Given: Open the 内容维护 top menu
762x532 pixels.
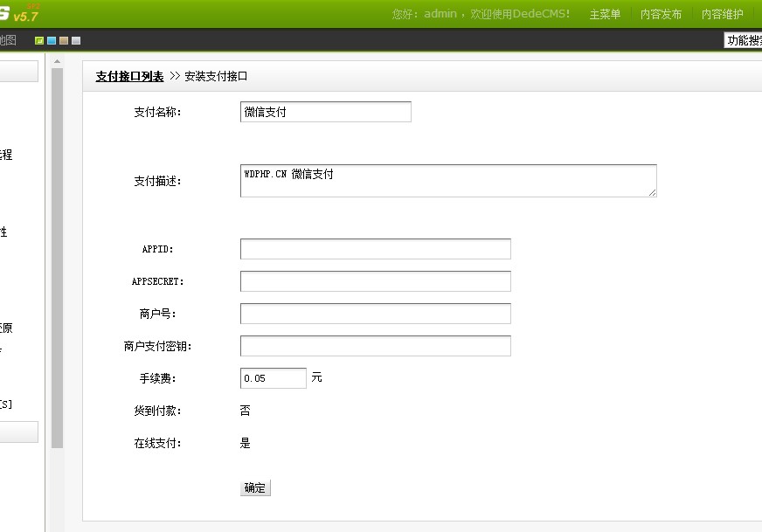Looking at the screenshot, I should point(722,14).
